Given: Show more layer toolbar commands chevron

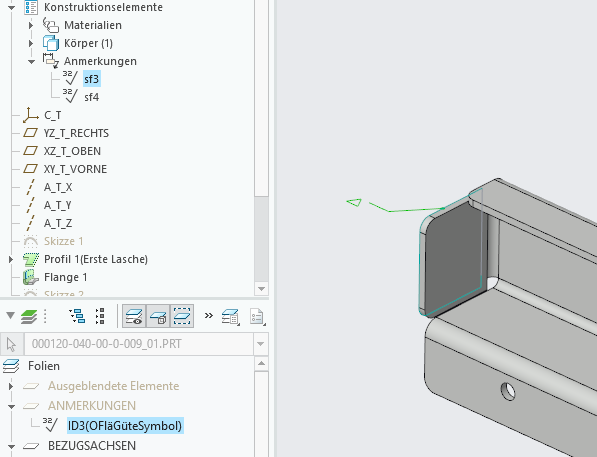Looking at the screenshot, I should 208,316.
